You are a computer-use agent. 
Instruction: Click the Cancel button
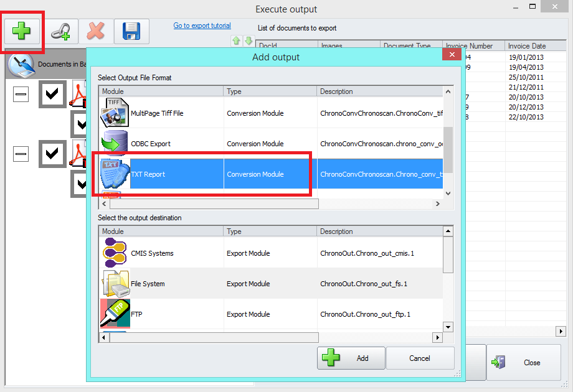click(x=420, y=358)
